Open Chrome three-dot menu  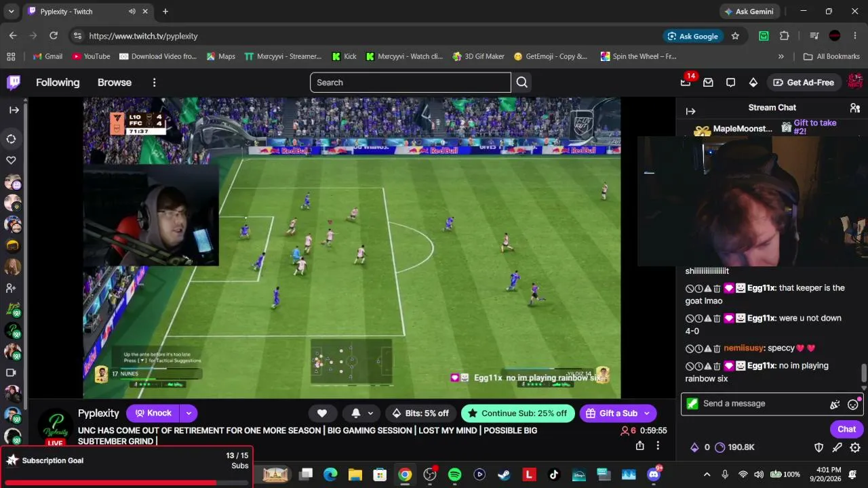(855, 36)
